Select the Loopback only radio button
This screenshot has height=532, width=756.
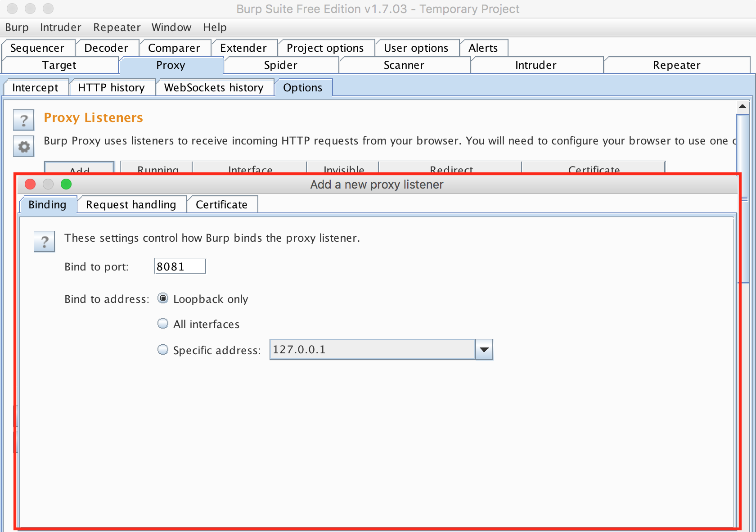click(x=163, y=298)
